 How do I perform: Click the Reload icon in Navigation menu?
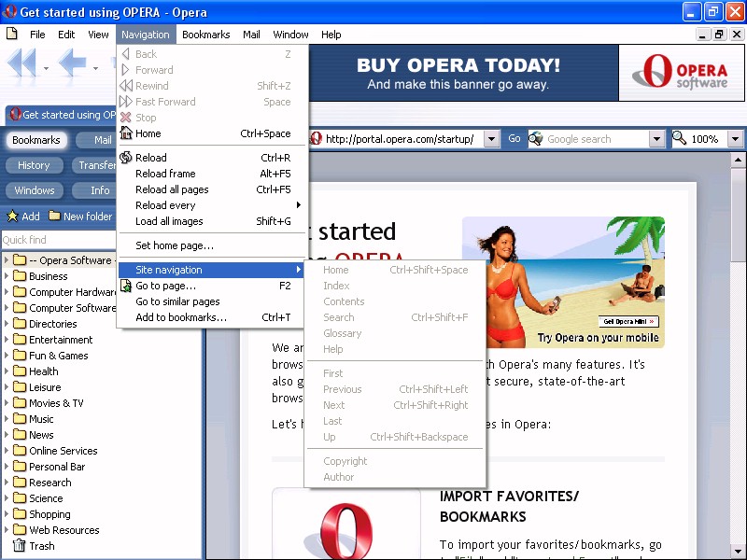(126, 158)
